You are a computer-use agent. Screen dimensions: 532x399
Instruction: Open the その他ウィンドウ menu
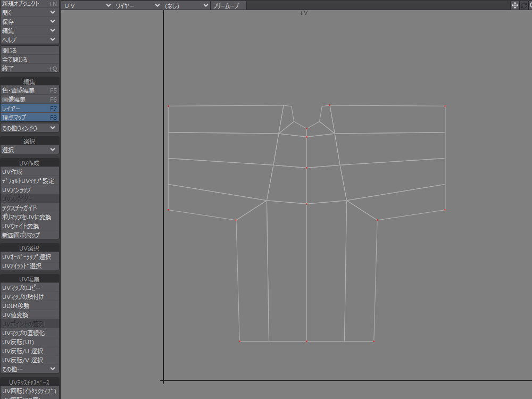(x=29, y=128)
